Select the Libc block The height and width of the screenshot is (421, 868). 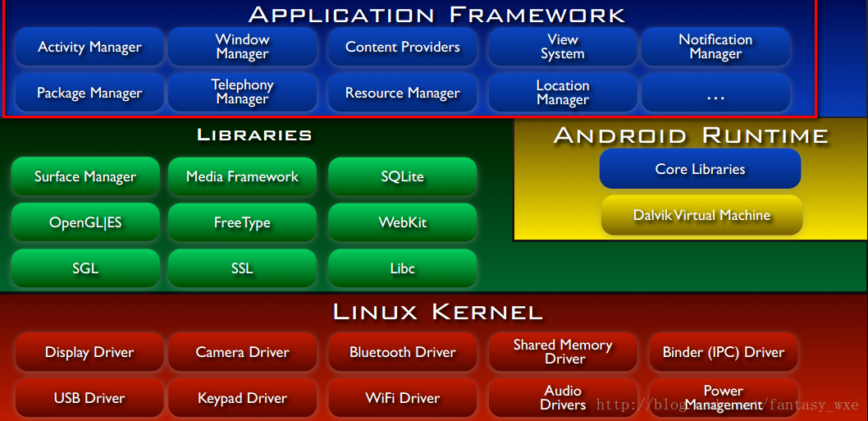click(x=403, y=268)
